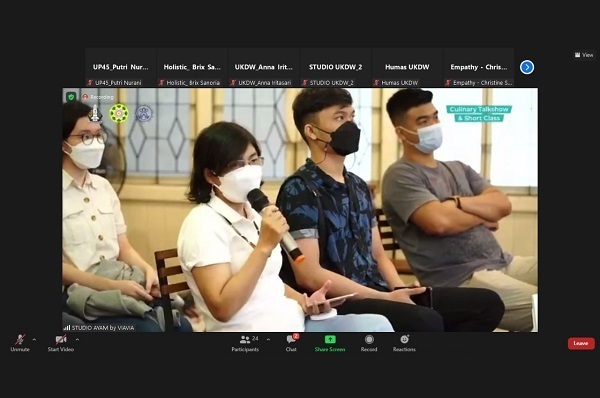Click signal icon by STUDIO AYAM label
Viewport: 600px width, 398px height.
pos(67,328)
